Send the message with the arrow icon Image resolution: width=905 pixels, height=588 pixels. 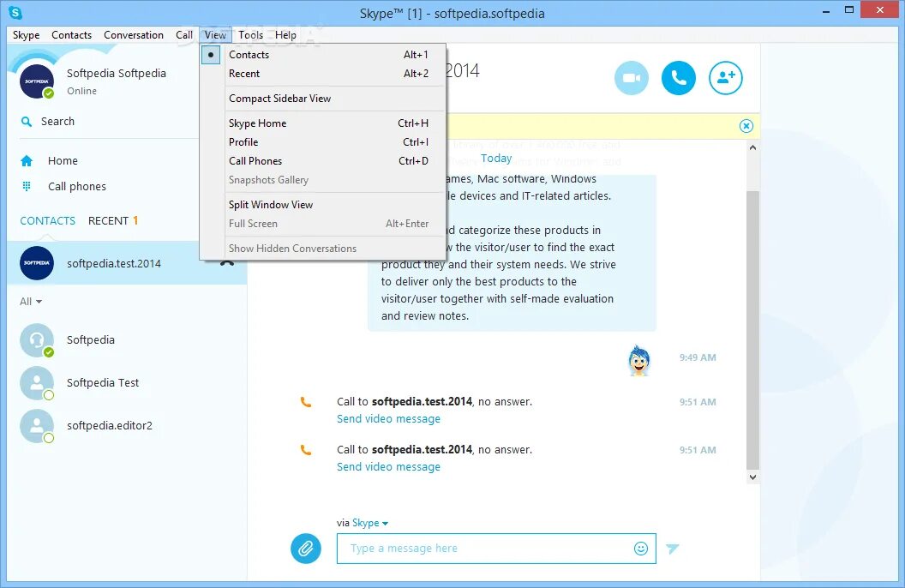673,549
